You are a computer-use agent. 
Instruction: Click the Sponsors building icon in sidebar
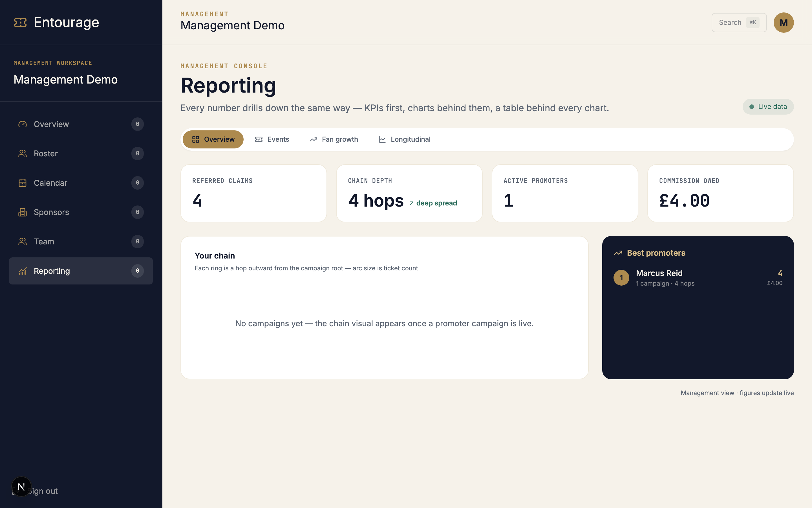(23, 212)
